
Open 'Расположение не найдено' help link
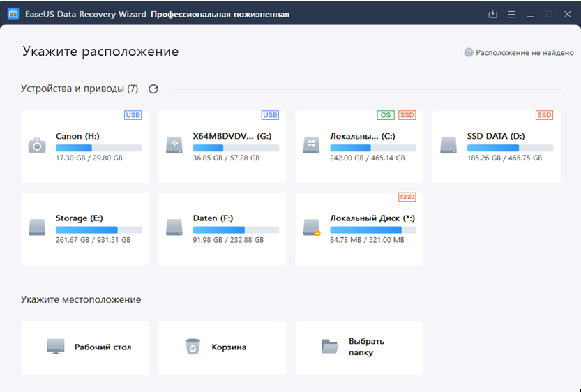(x=525, y=52)
